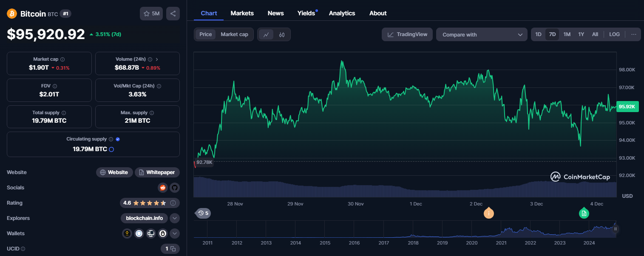
Task: Toggle LOG scale on the chart
Action: (614, 34)
